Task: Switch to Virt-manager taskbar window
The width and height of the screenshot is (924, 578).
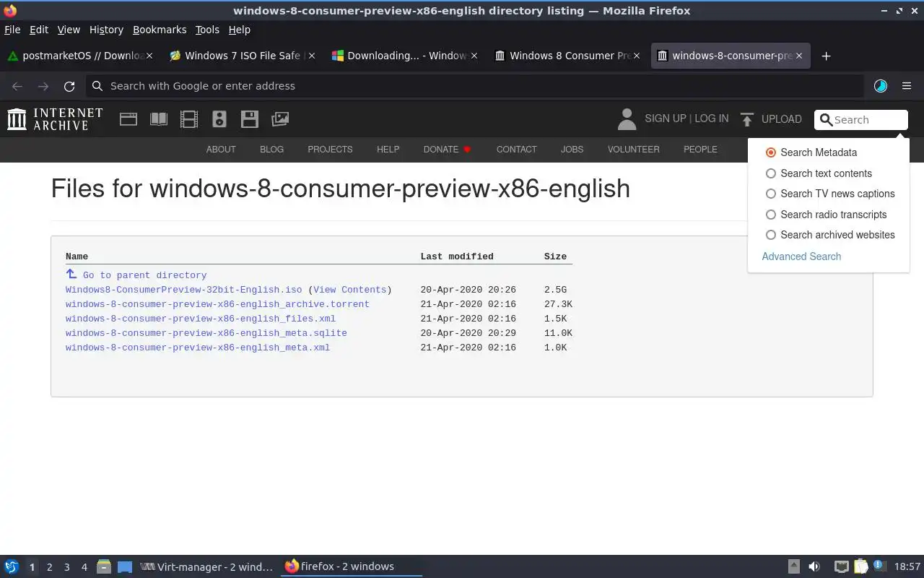Action: coord(207,567)
